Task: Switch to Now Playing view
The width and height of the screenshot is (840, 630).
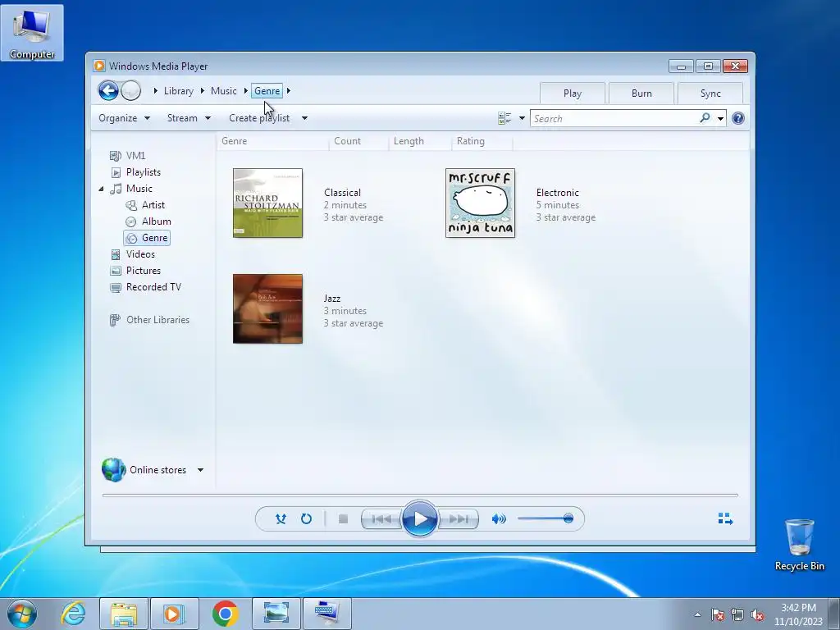Action: [725, 518]
